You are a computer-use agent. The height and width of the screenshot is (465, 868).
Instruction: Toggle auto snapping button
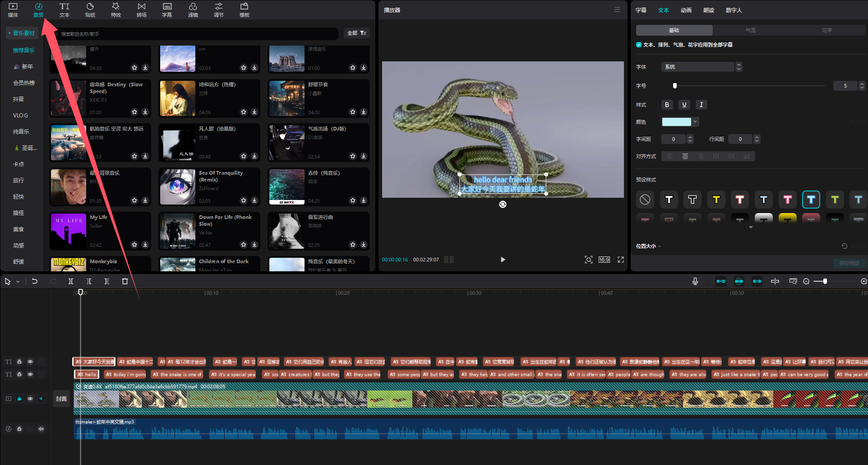(739, 281)
